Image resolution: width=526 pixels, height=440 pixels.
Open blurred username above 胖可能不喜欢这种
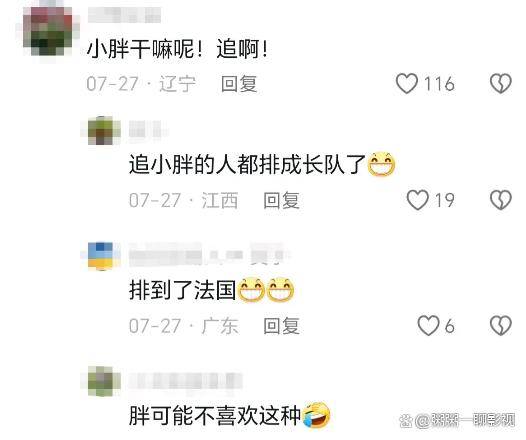pyautogui.click(x=186, y=380)
